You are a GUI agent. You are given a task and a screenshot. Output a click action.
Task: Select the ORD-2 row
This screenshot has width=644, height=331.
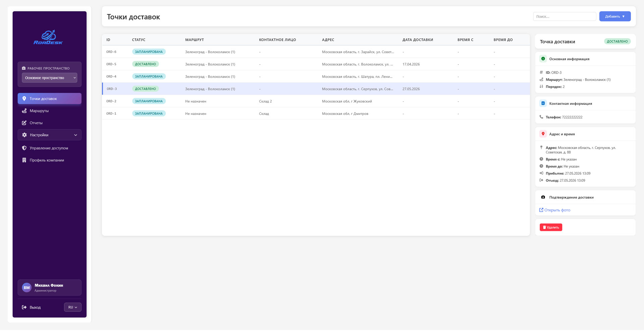(316, 101)
